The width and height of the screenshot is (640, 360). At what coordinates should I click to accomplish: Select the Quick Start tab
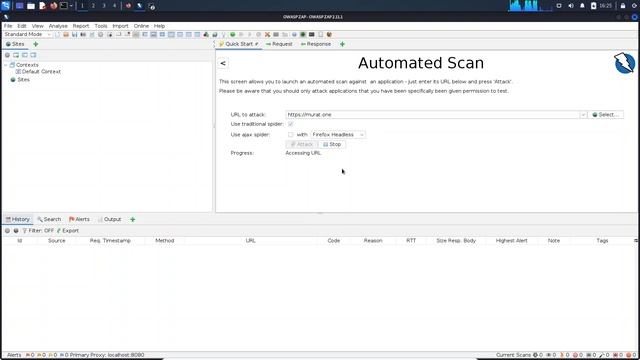239,44
